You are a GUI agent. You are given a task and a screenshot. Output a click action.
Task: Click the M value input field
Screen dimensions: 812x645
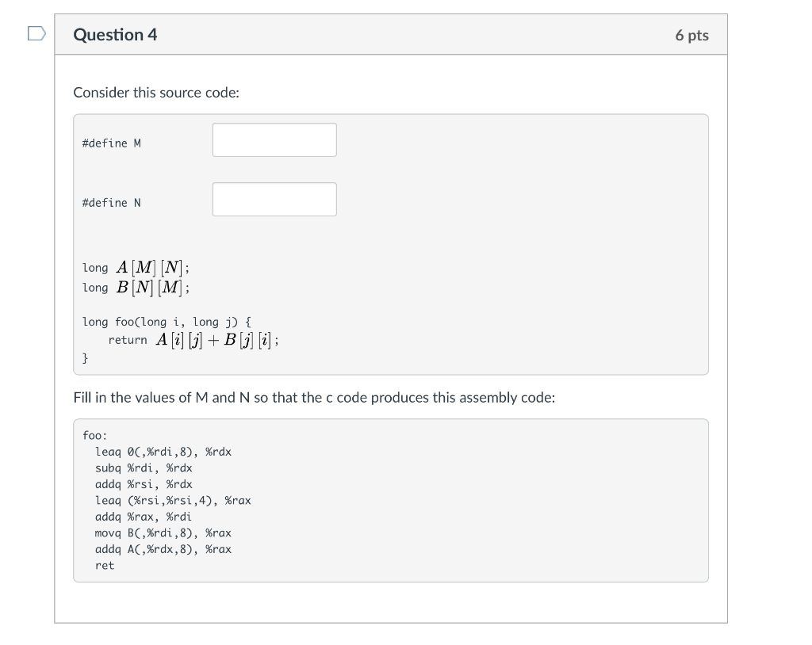(274, 139)
